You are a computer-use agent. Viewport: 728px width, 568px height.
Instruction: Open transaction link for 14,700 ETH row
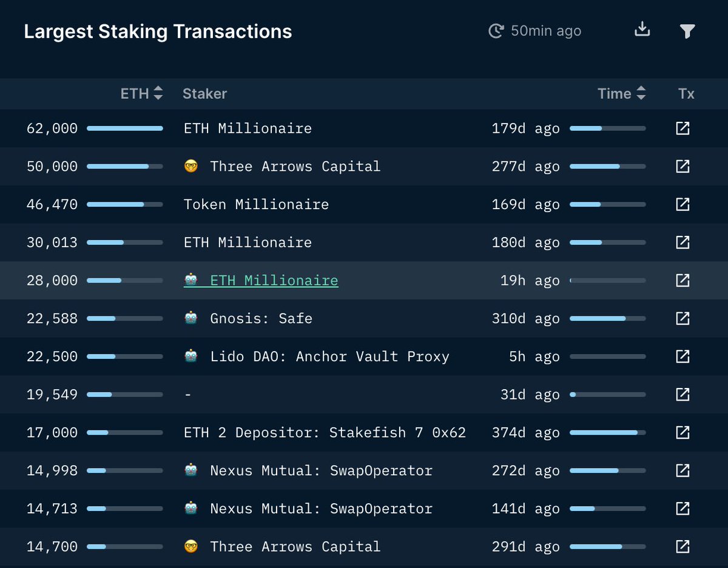tap(682, 546)
